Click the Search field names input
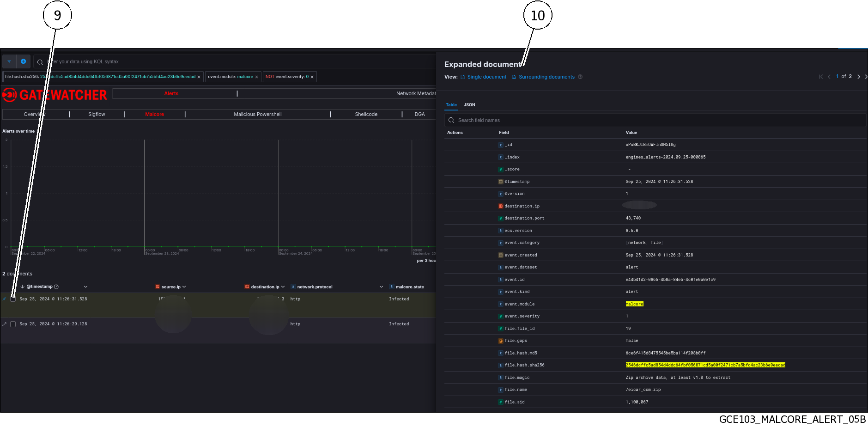Viewport: 868px width, 427px height. (x=508, y=120)
